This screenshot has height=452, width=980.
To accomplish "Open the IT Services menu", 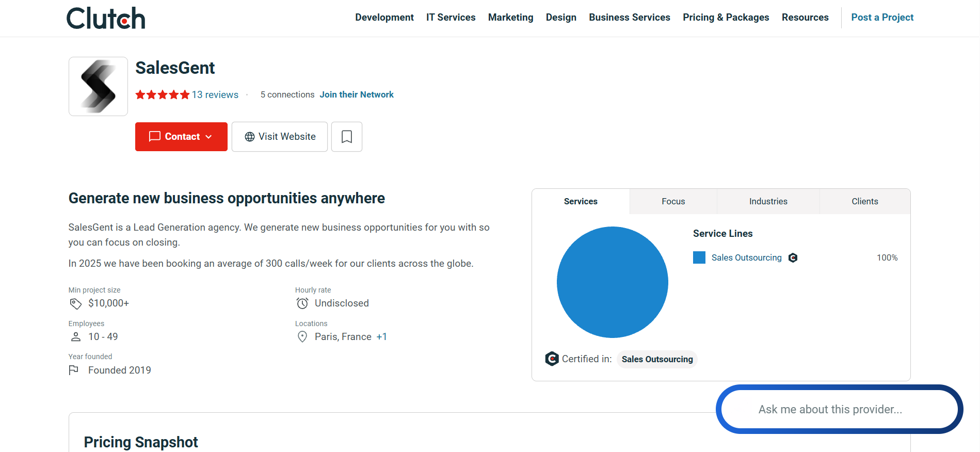I will (451, 18).
